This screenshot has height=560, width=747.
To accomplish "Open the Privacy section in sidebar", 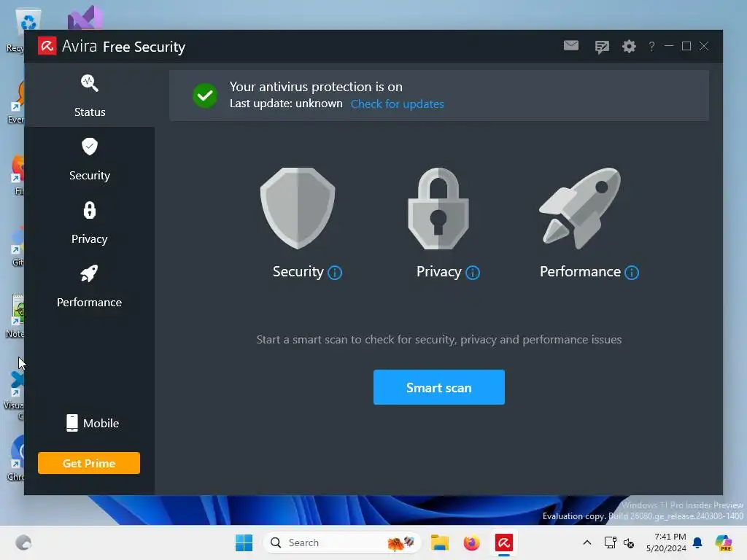I will [x=90, y=222].
